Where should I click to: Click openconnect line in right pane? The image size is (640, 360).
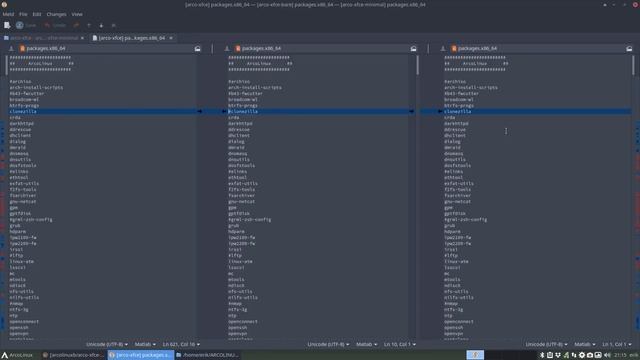pos(459,322)
